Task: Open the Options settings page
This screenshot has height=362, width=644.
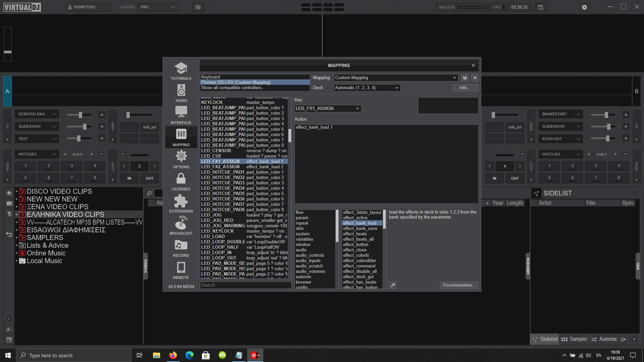Action: 181,159
